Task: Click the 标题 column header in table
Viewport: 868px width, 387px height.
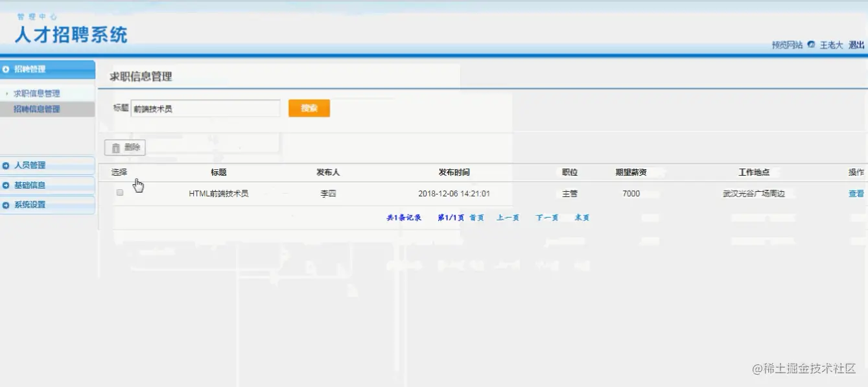Action: point(218,172)
